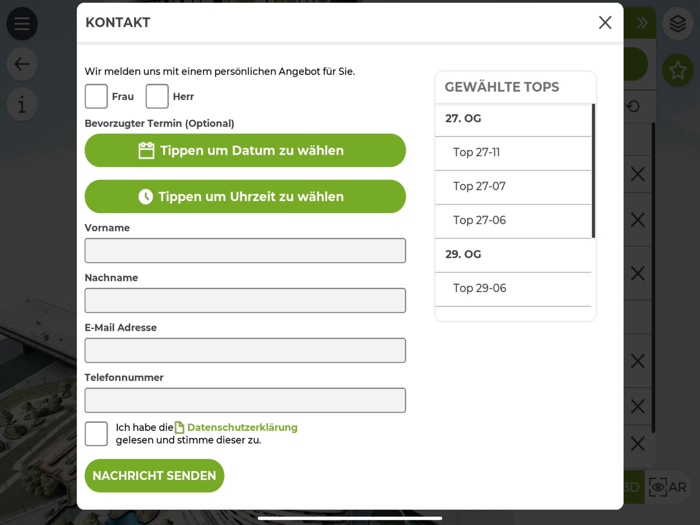Go back with the left arrow icon
Viewport: 700px width, 525px height.
tap(22, 64)
